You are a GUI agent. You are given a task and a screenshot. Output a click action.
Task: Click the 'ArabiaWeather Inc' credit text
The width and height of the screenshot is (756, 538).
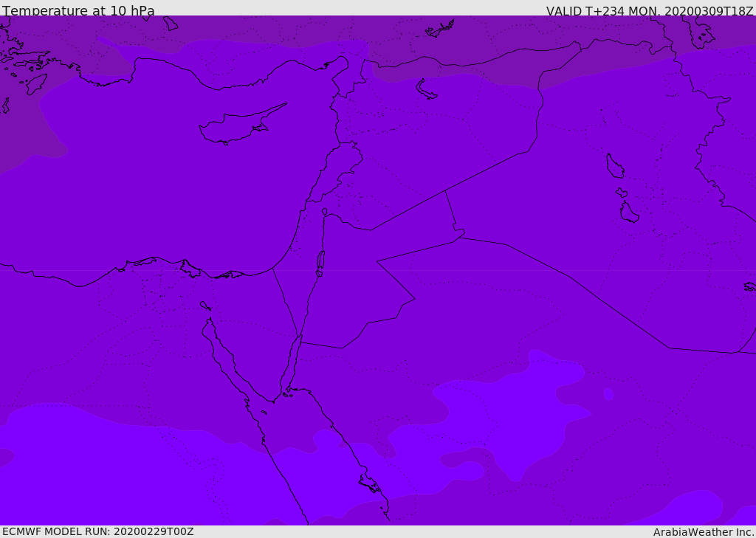coord(703,532)
